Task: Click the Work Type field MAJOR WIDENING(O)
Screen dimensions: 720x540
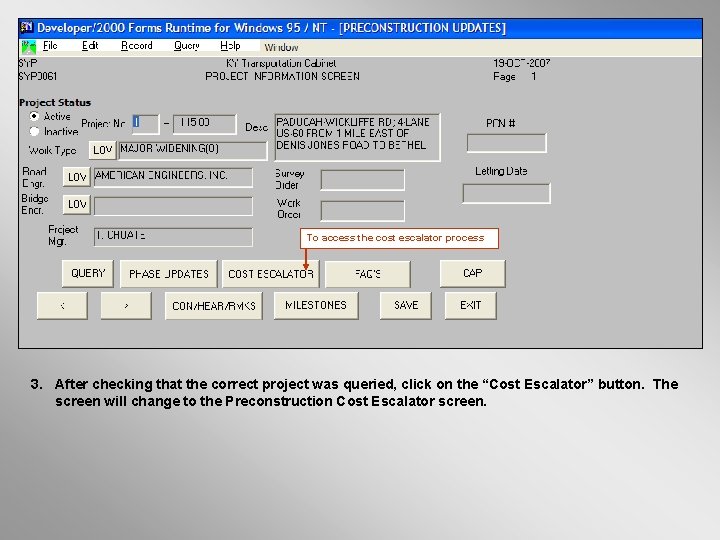Action: pos(192,150)
